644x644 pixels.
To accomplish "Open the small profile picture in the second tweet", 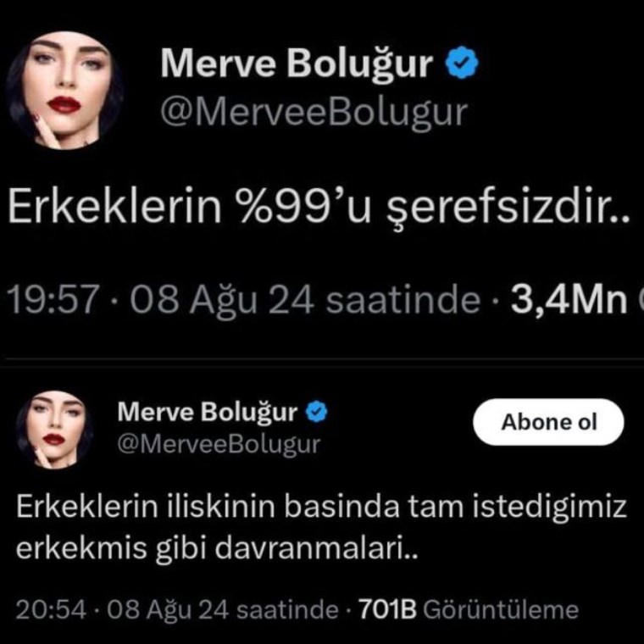I will click(x=54, y=430).
